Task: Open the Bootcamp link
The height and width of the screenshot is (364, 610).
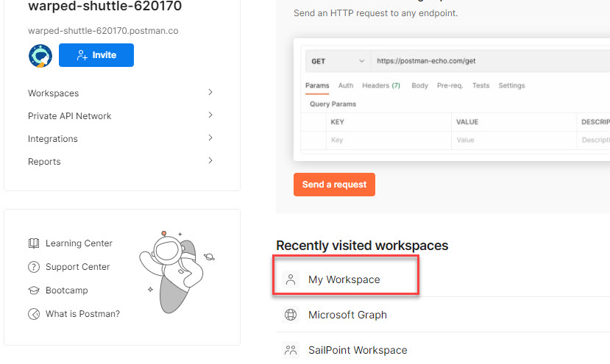Action: pyautogui.click(x=66, y=290)
